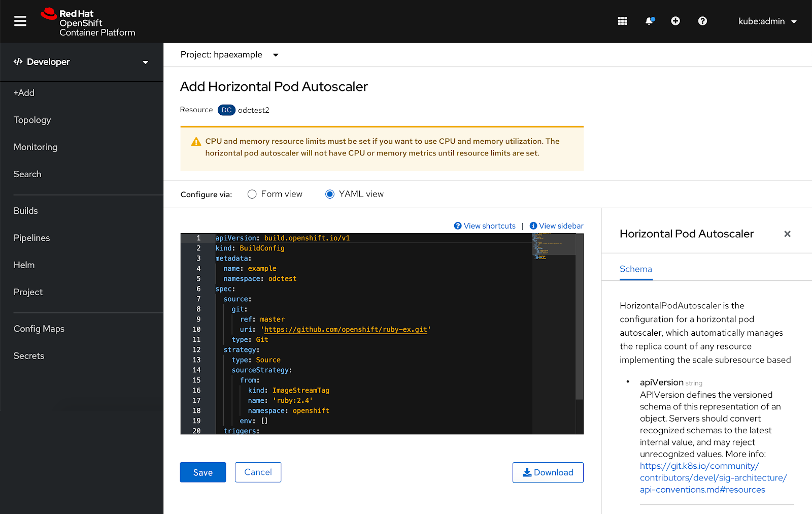Image resolution: width=812 pixels, height=514 pixels.
Task: Open Config Maps in the sidebar
Action: 39,329
